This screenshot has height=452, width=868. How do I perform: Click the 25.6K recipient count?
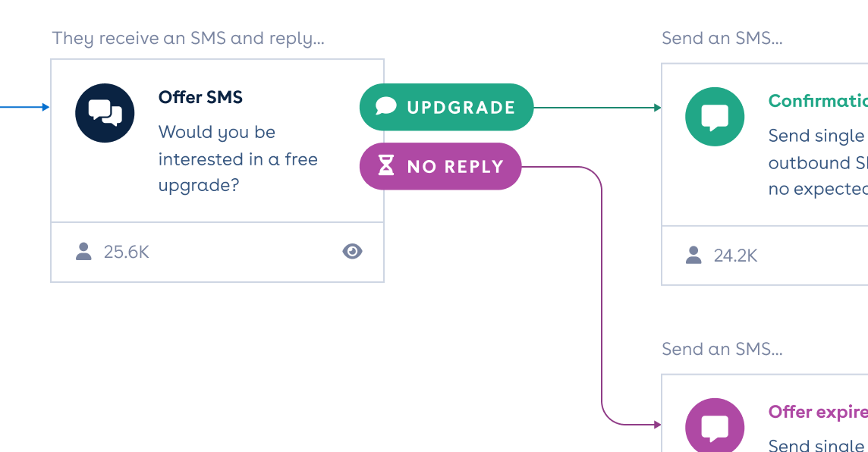click(x=126, y=252)
